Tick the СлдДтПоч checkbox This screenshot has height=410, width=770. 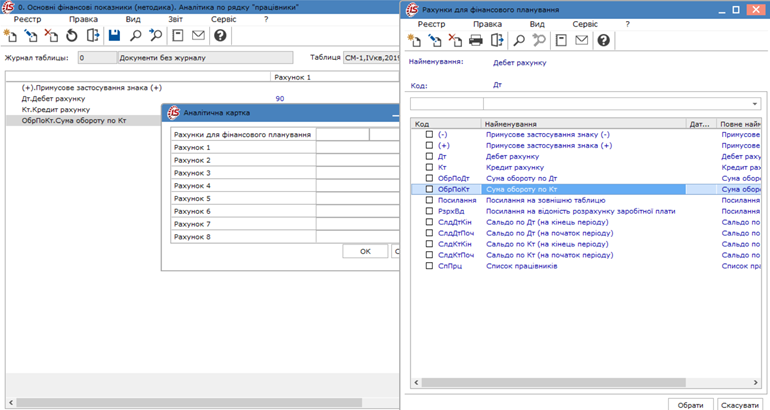tap(429, 233)
